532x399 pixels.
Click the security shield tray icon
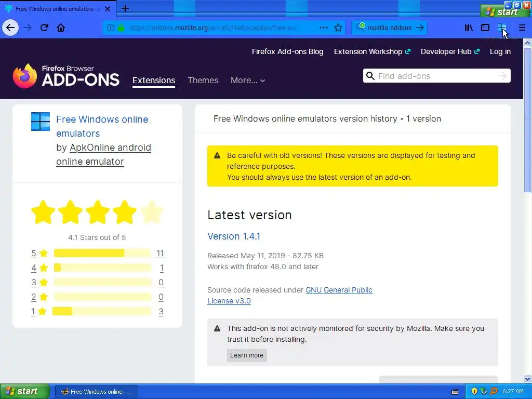tap(474, 392)
